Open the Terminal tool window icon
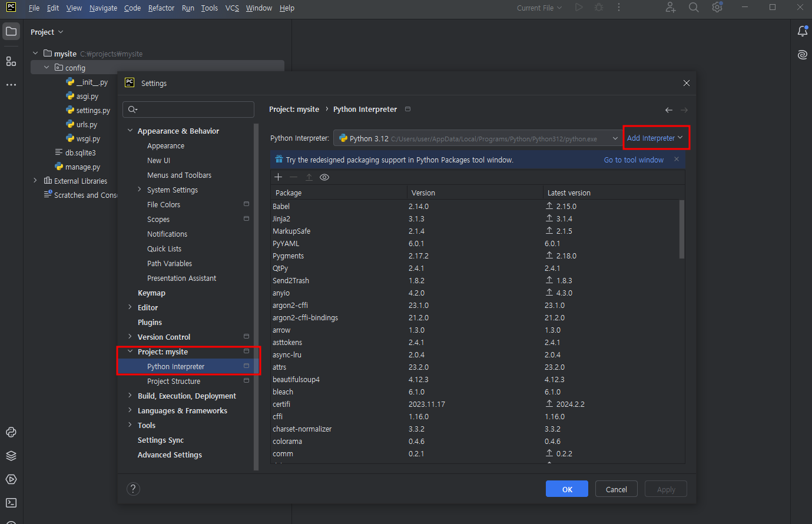 point(11,503)
